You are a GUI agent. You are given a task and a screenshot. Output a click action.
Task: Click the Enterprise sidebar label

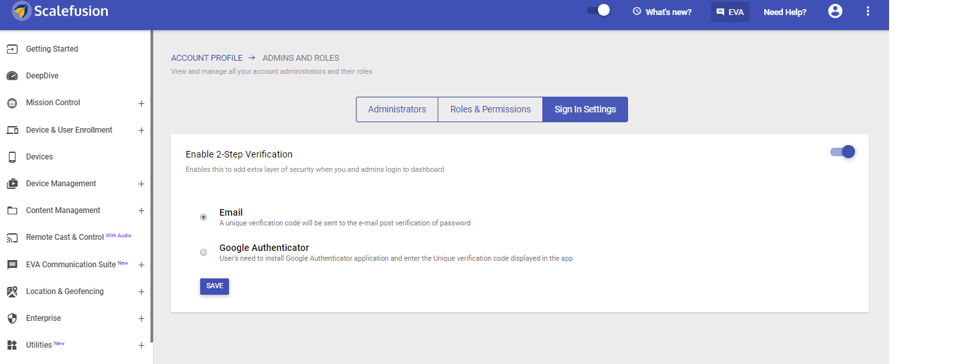[x=43, y=318]
